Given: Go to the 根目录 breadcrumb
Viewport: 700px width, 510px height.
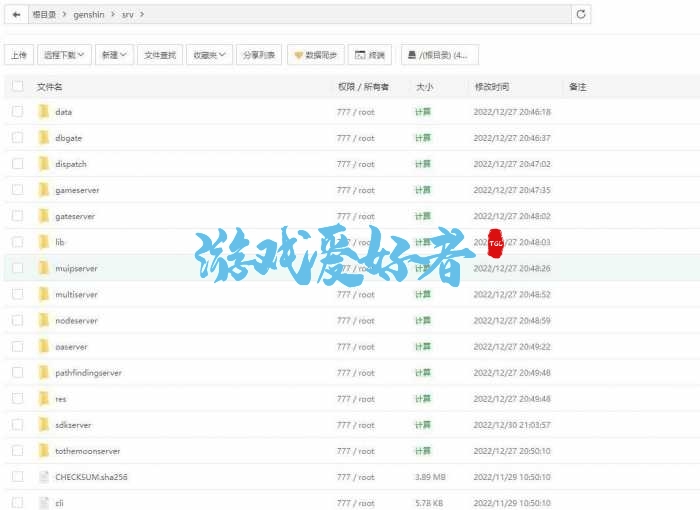Looking at the screenshot, I should [x=44, y=15].
